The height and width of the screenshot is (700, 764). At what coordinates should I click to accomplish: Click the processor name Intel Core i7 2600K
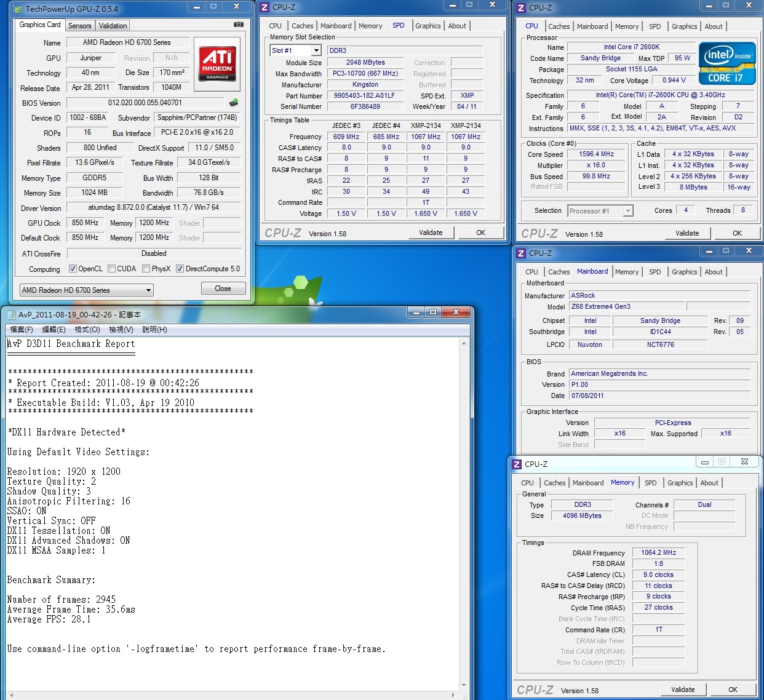(632, 47)
